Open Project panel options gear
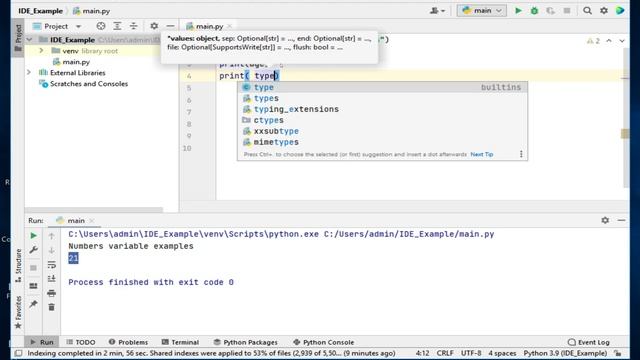 pyautogui.click(x=154, y=26)
